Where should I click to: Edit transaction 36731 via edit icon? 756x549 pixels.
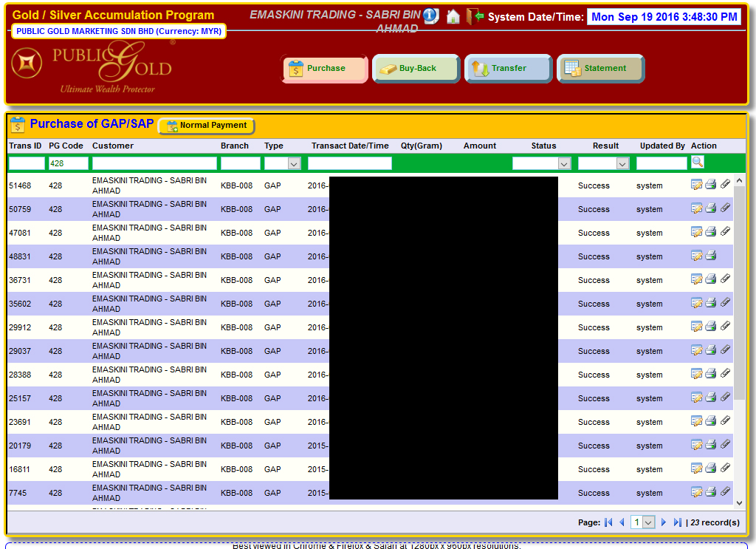coord(696,279)
